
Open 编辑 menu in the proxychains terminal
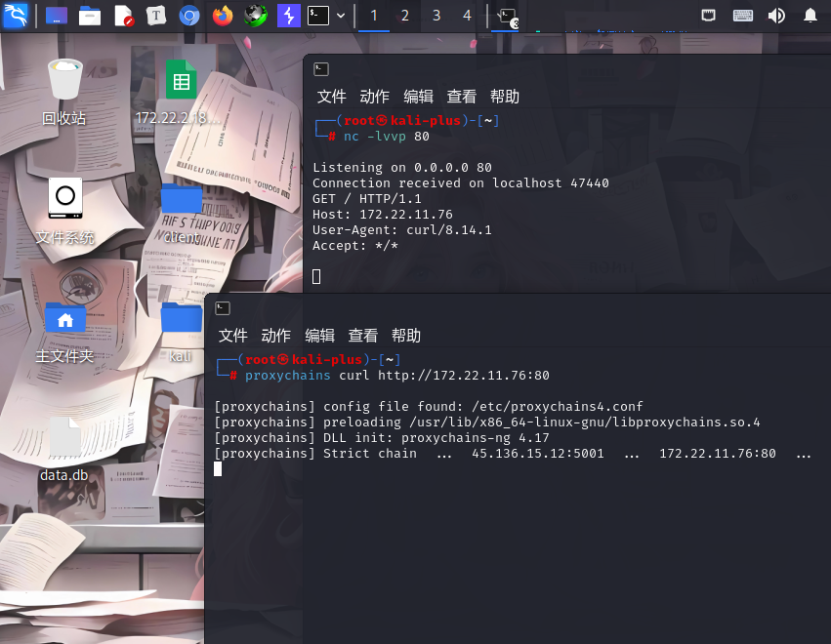click(319, 336)
